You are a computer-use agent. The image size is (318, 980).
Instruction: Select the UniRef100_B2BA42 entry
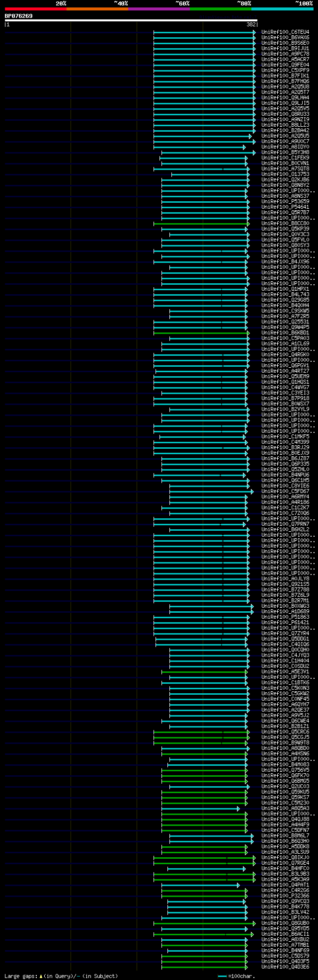pos(285,131)
